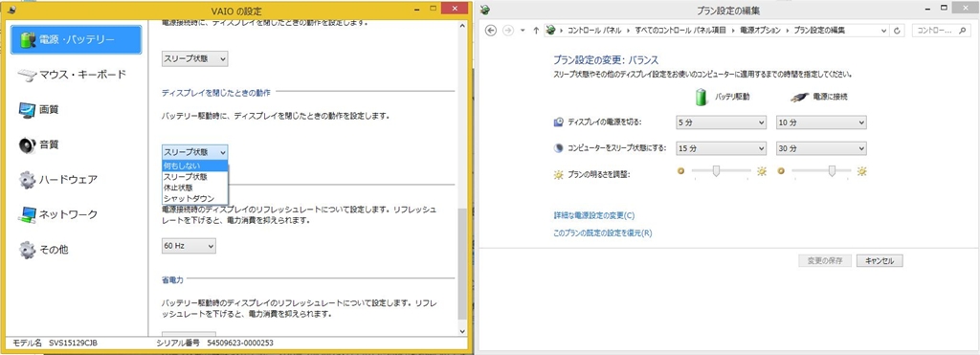Choose 何もしない from the open dropdown list

[x=195, y=166]
